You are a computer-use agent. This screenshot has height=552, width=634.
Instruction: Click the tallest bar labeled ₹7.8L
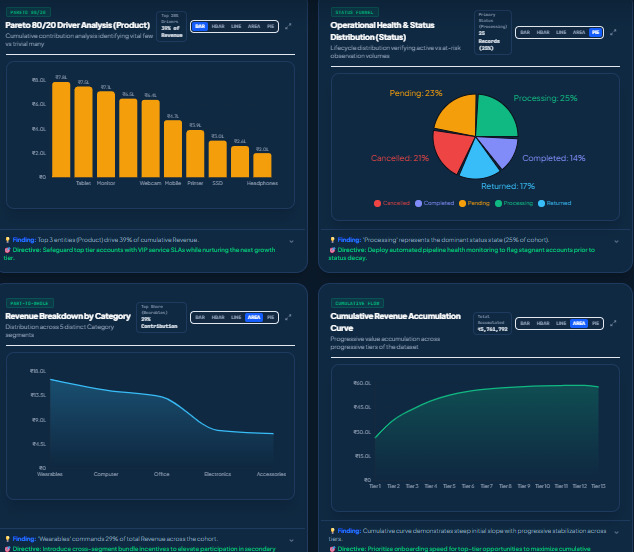[x=61, y=129]
